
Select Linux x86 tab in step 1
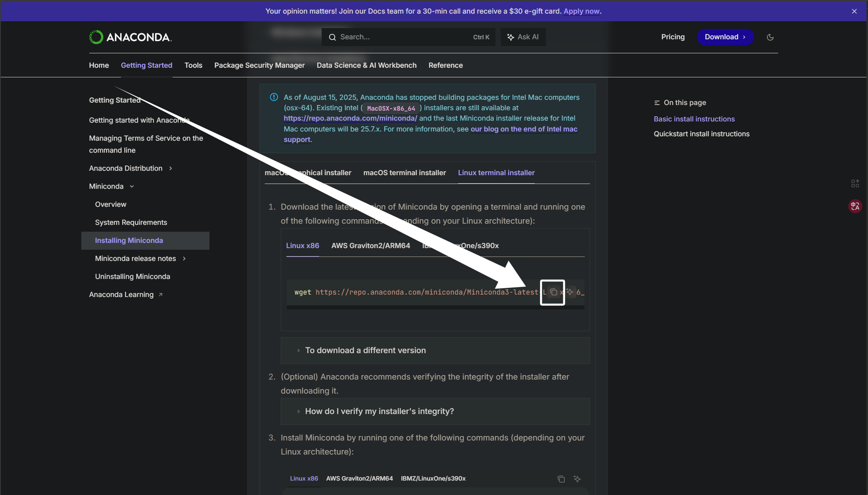(x=302, y=246)
